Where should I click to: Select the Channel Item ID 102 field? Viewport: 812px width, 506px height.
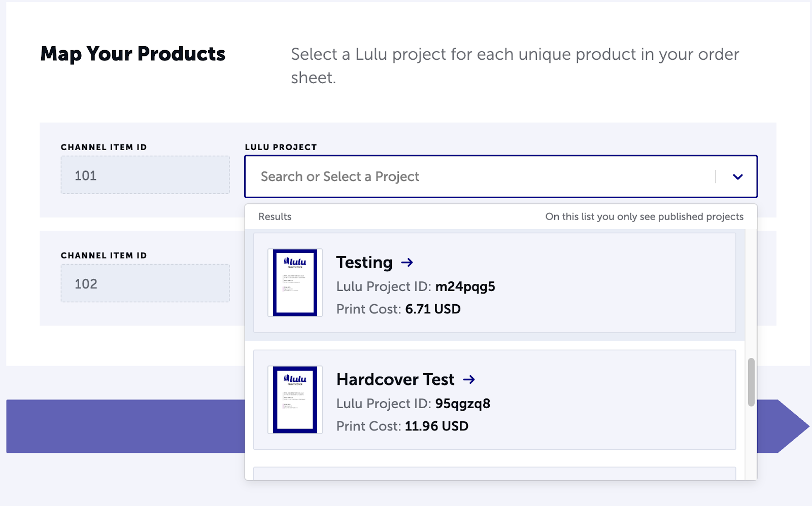coord(145,283)
